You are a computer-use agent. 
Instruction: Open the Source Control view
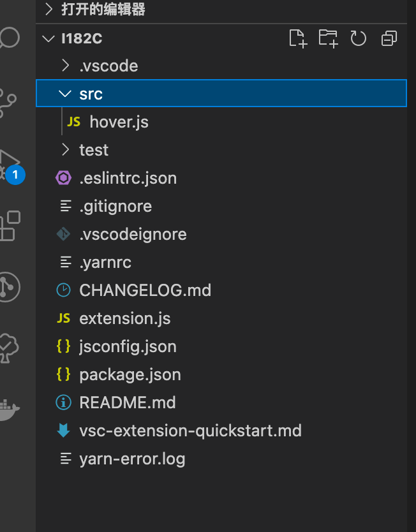point(8,103)
